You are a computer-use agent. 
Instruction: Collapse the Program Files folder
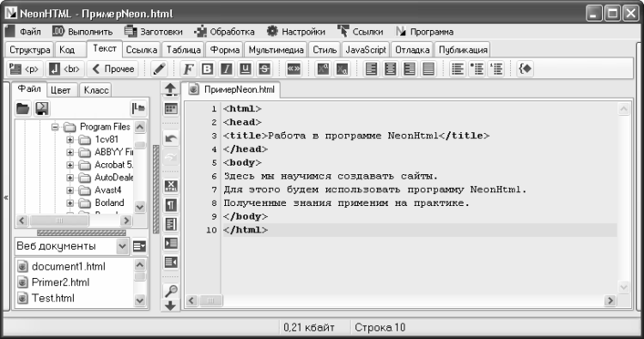point(55,127)
